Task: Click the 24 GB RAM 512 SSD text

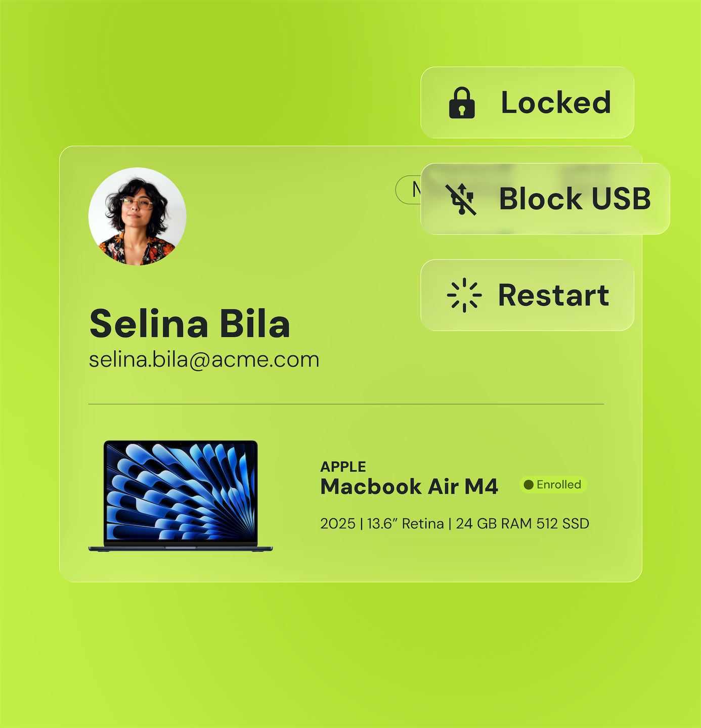Action: 522,524
